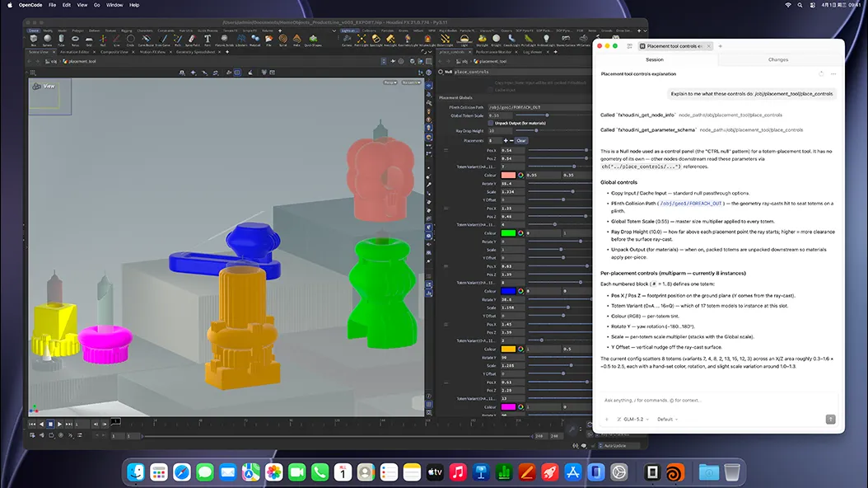Click the Plinth Collision Path input field
Viewport: 868px width, 488px height.
(x=539, y=107)
